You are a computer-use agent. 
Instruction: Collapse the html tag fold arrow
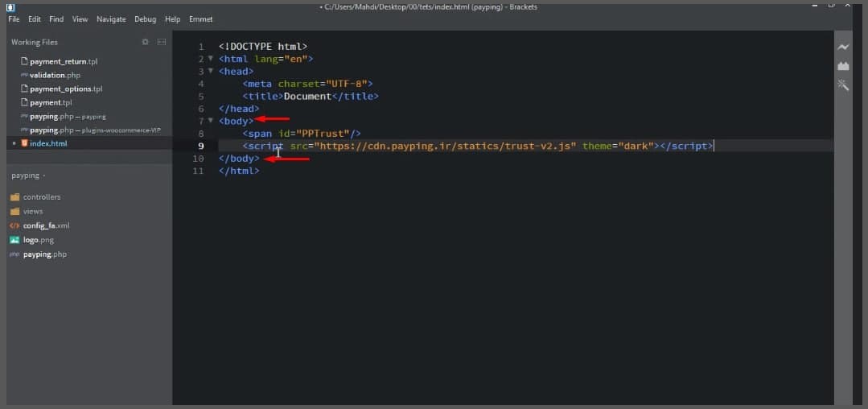click(x=210, y=58)
